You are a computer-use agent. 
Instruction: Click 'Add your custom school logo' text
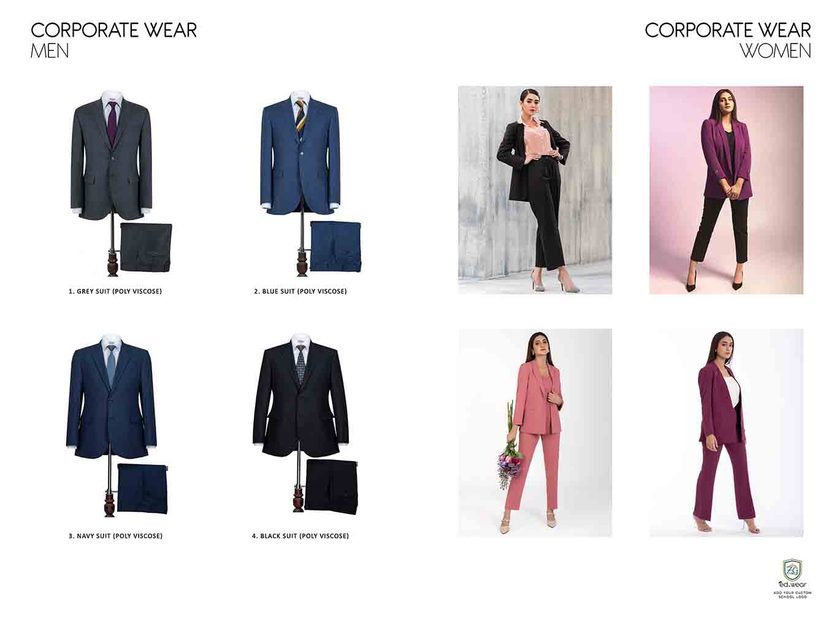tap(793, 595)
